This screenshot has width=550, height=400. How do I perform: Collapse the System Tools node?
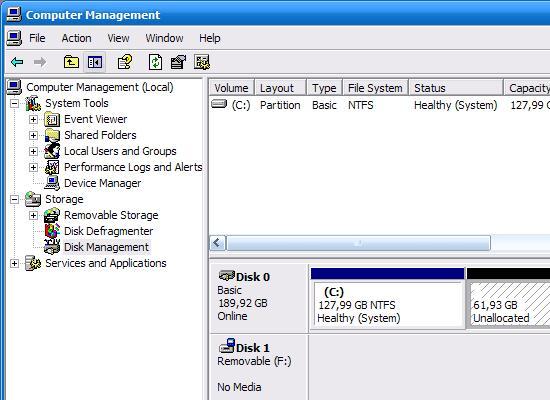(x=14, y=103)
